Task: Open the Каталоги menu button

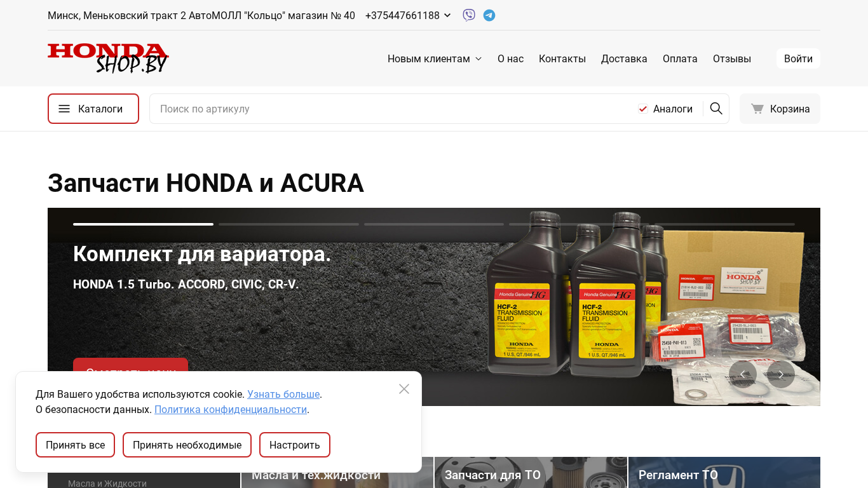Action: point(93,109)
